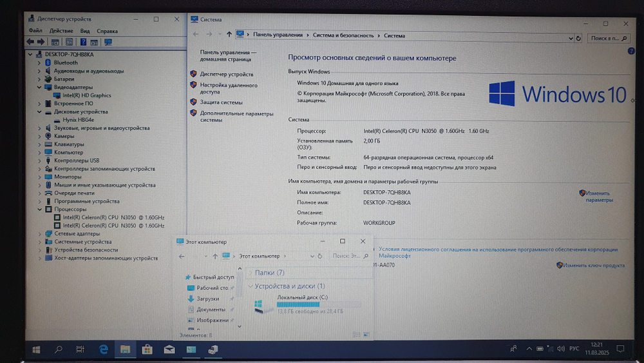Viewport: 644px width, 363px height.
Task: Click scan for hardware changes monitor icon
Action: pyautogui.click(x=108, y=42)
